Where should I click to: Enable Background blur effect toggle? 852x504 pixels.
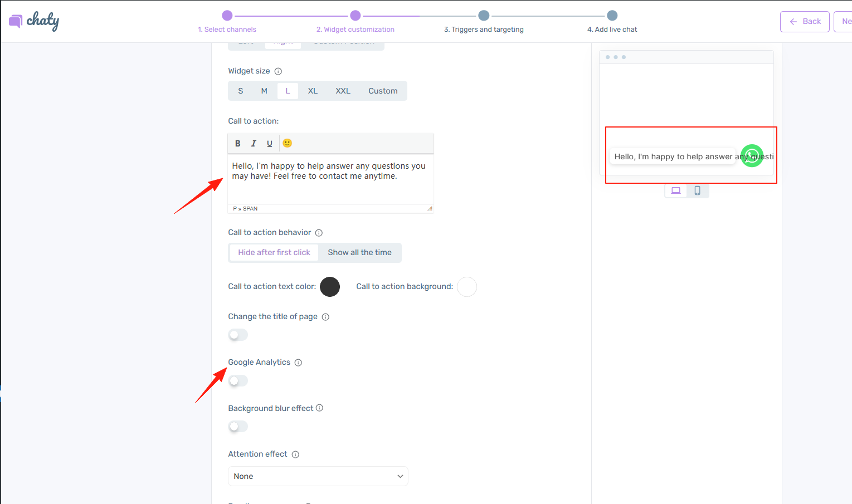(238, 426)
